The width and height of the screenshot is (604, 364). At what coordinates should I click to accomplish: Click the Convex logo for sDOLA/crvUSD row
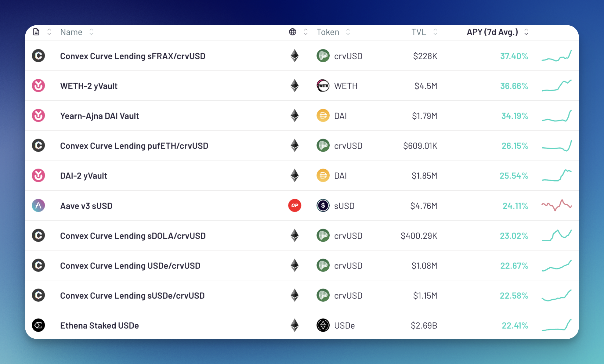click(38, 236)
